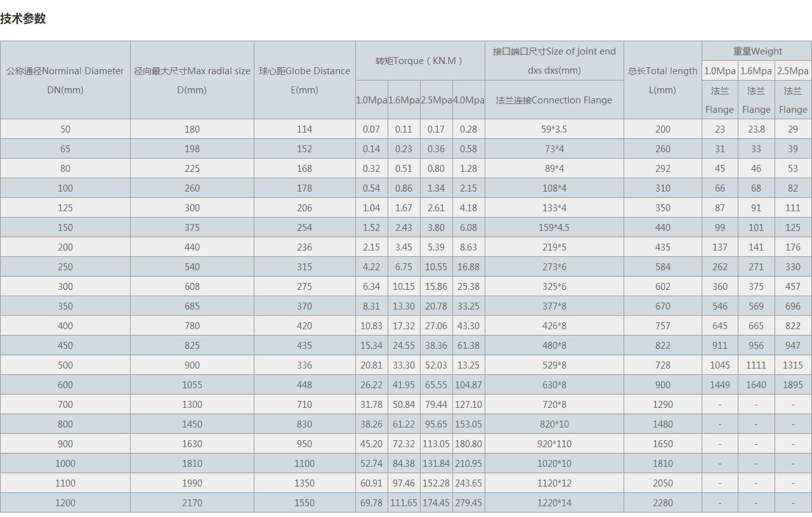This screenshot has height=517, width=812.
Task: Click the torque value 279.45
Action: [469, 503]
